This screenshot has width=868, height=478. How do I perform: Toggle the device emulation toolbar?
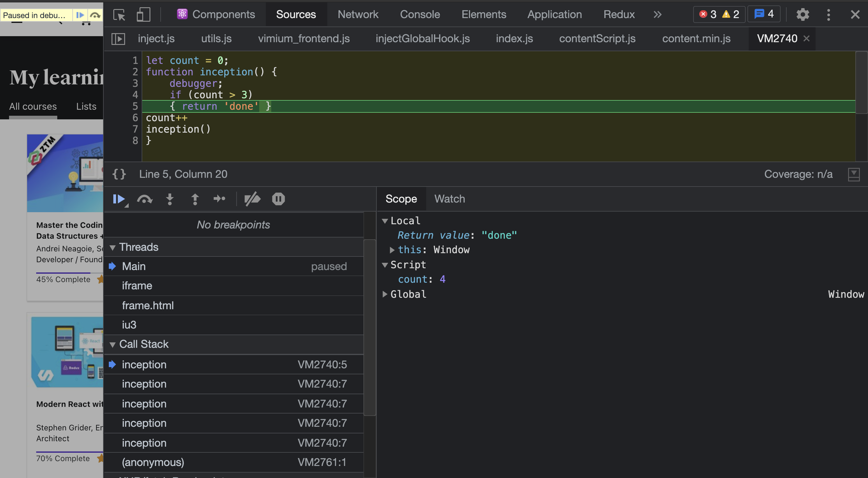click(x=143, y=14)
